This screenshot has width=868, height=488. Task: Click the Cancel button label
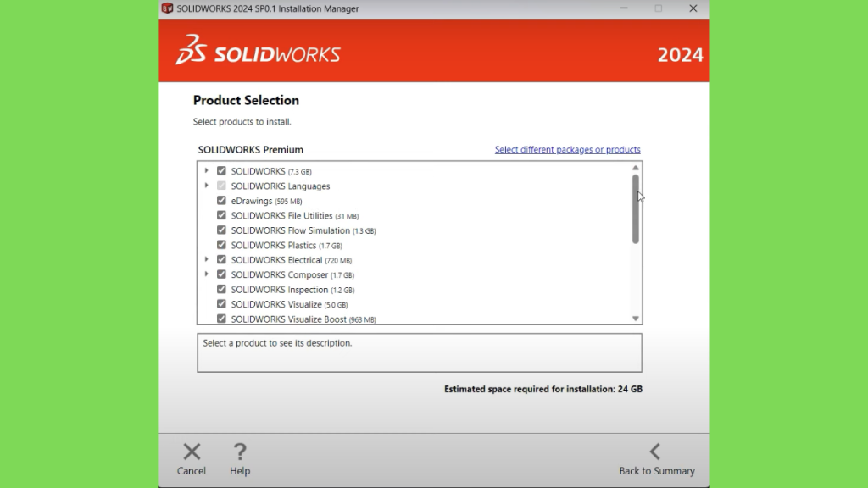192,471
